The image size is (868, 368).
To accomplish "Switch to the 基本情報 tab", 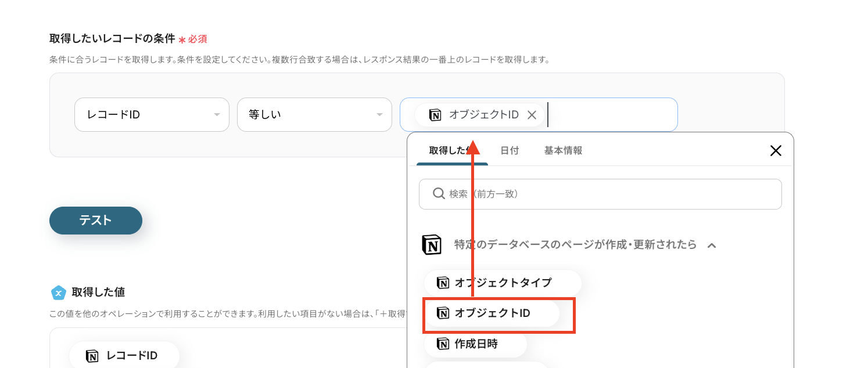I will (x=562, y=150).
